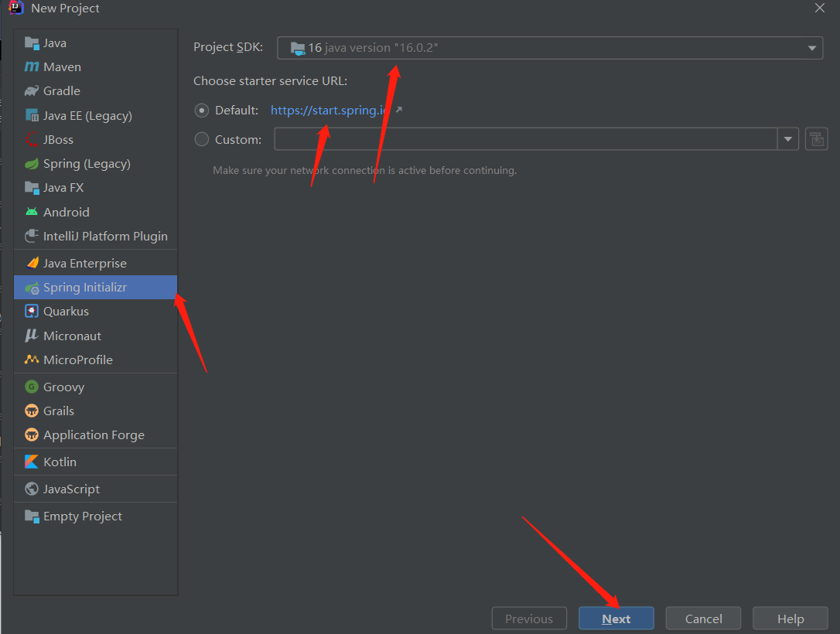
Task: Click the Cancel button
Action: [703, 619]
